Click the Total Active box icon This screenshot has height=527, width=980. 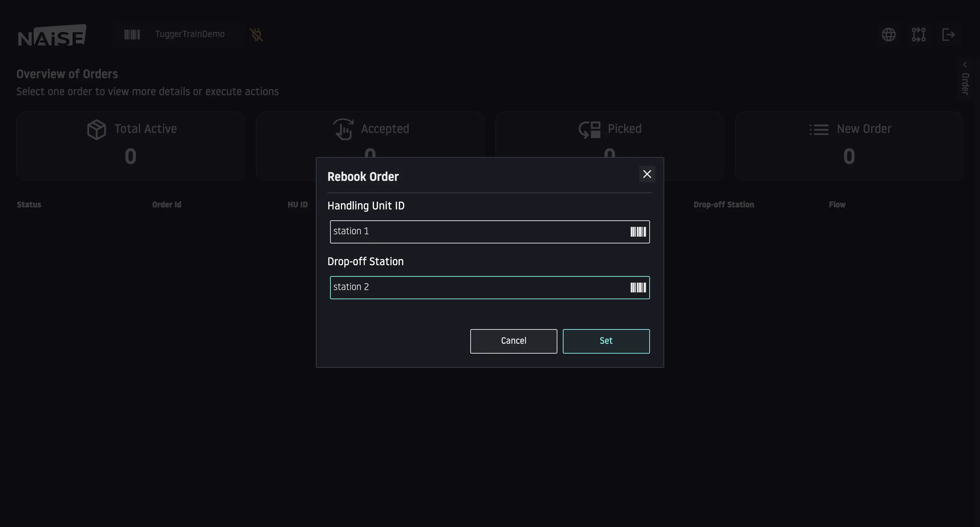pyautogui.click(x=96, y=130)
